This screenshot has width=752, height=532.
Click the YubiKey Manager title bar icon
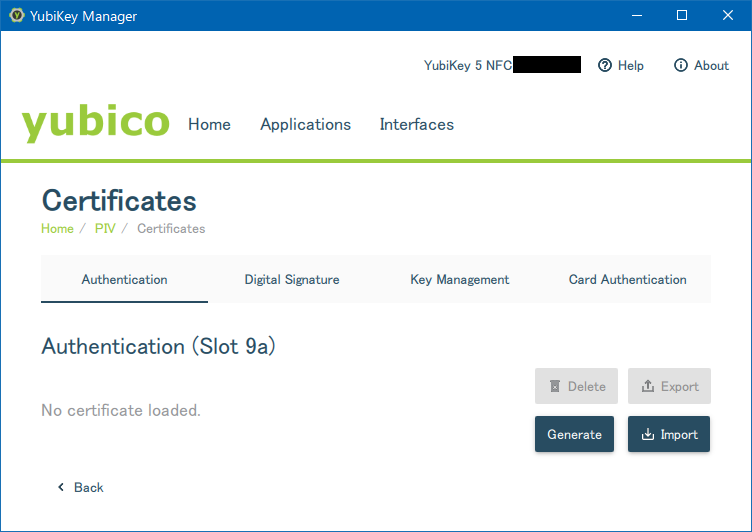17,15
